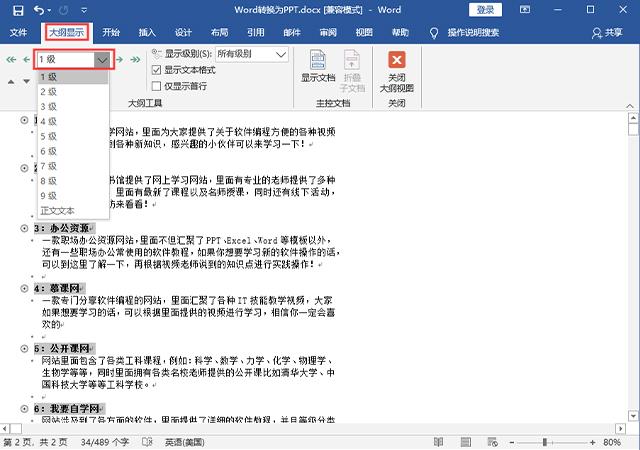This screenshot has height=450, width=640.
Task: Click the lightbulb tell-me icon
Action: [x=434, y=33]
